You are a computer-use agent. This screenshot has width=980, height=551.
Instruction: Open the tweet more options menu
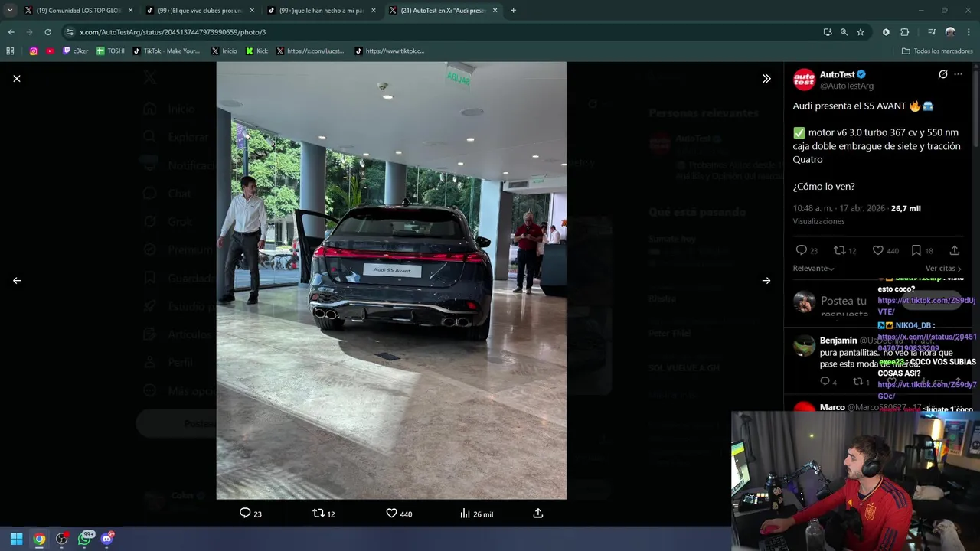[958, 74]
